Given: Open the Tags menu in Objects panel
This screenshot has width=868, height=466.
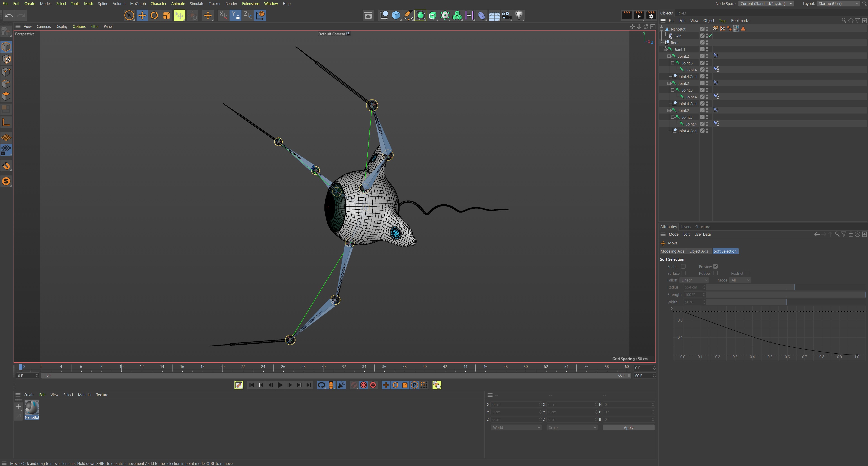Looking at the screenshot, I should (x=722, y=21).
